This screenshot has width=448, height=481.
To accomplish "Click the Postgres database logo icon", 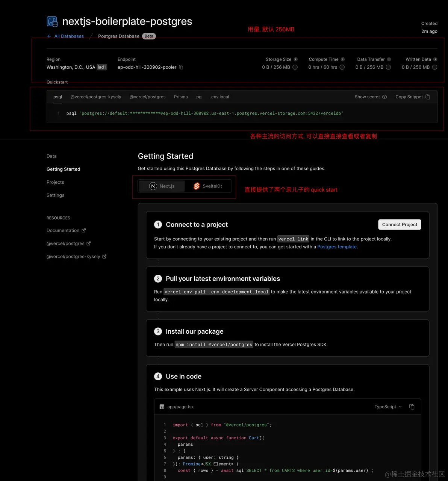I will click(x=52, y=21).
